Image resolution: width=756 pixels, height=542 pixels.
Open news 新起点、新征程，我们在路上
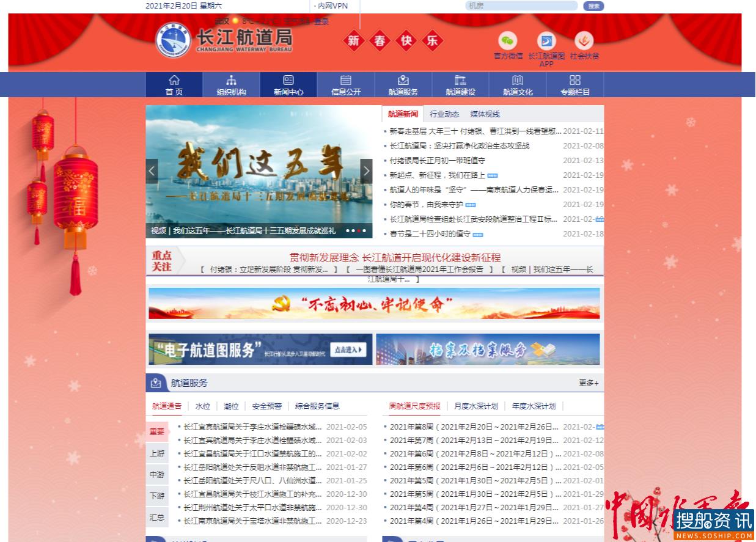tap(437, 175)
